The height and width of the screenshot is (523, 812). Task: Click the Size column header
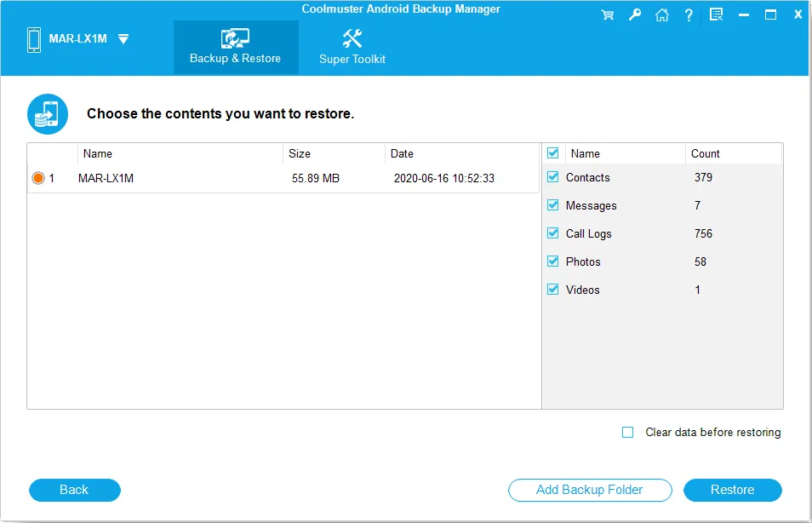click(x=334, y=153)
